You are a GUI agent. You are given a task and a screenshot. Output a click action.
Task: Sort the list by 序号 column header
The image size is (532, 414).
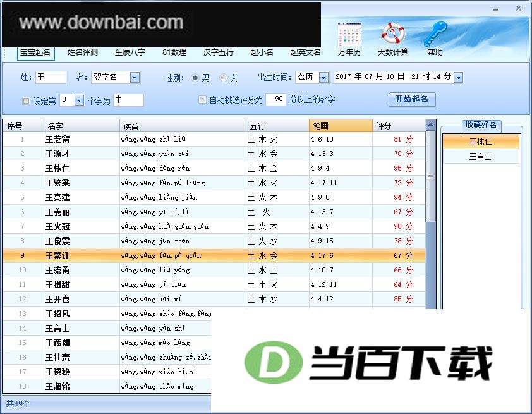(23, 126)
